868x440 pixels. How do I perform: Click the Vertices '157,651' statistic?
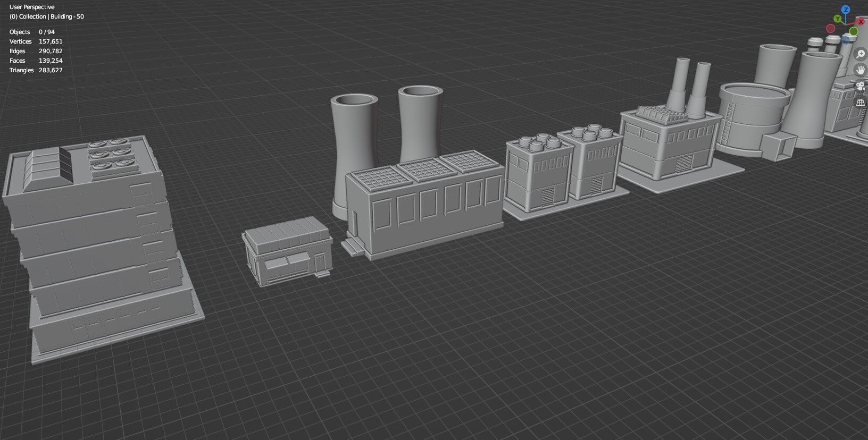tap(51, 41)
